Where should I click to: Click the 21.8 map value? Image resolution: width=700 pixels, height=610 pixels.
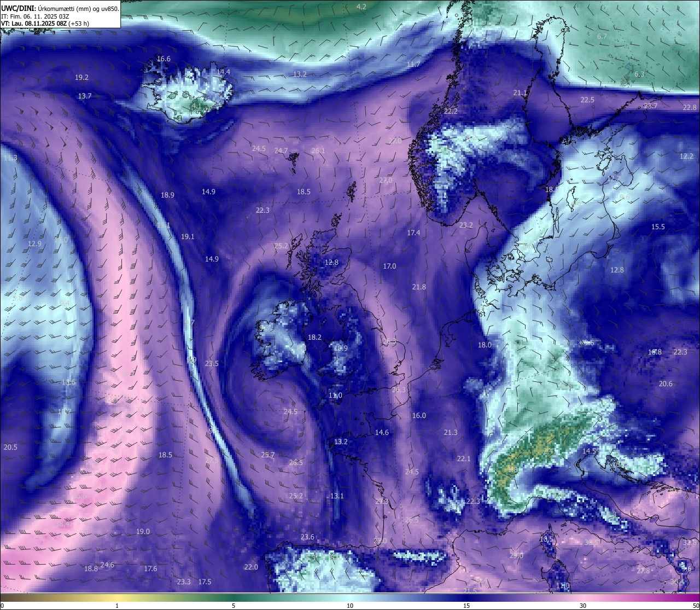coord(419,287)
